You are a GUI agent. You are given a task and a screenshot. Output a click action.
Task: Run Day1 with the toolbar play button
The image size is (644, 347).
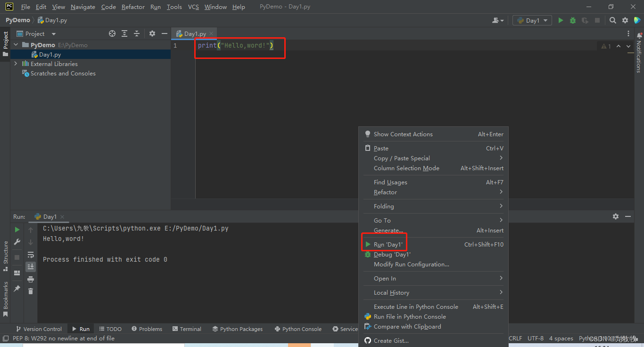pyautogui.click(x=561, y=20)
